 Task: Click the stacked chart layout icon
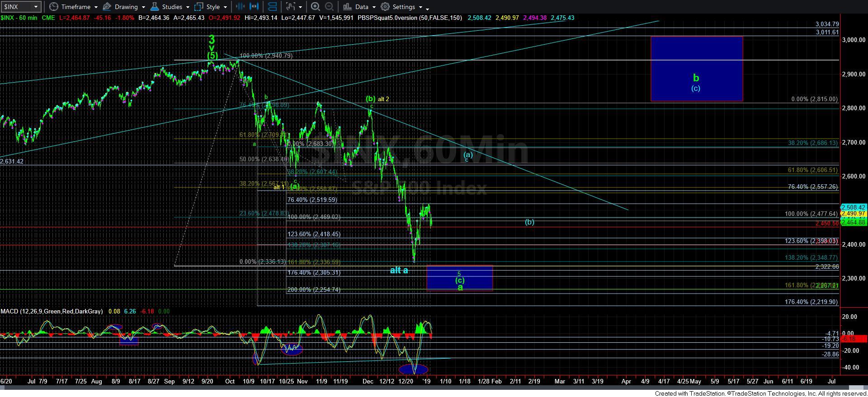(272, 7)
